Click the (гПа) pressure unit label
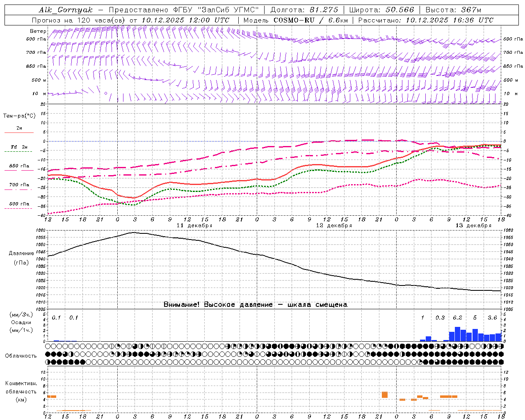Screen dimensions: 525x420 click(x=21, y=262)
